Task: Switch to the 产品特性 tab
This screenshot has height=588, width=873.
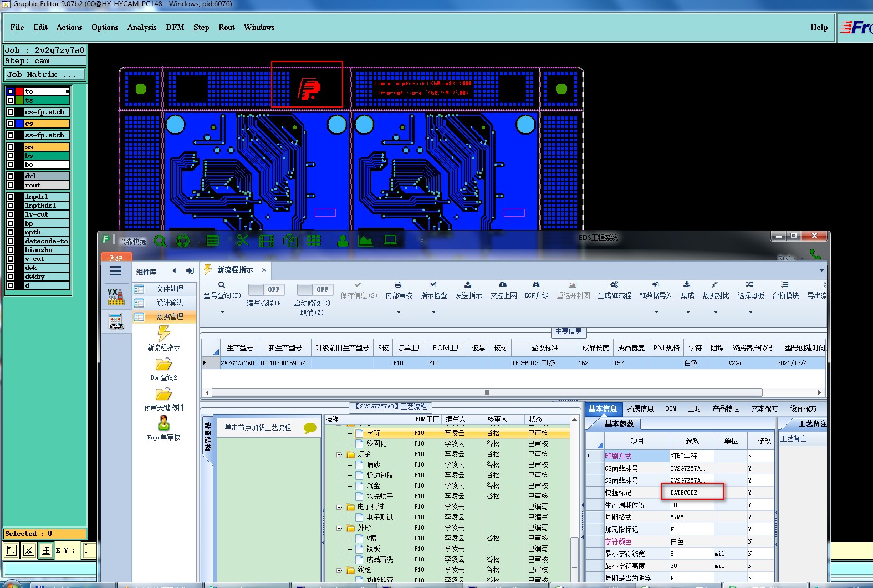Action: pos(726,408)
